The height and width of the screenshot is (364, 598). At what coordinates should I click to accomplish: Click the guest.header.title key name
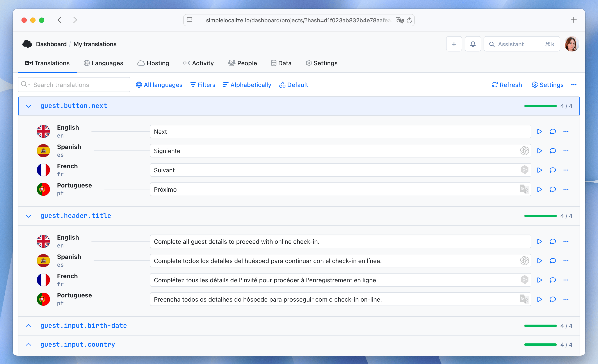click(x=76, y=216)
